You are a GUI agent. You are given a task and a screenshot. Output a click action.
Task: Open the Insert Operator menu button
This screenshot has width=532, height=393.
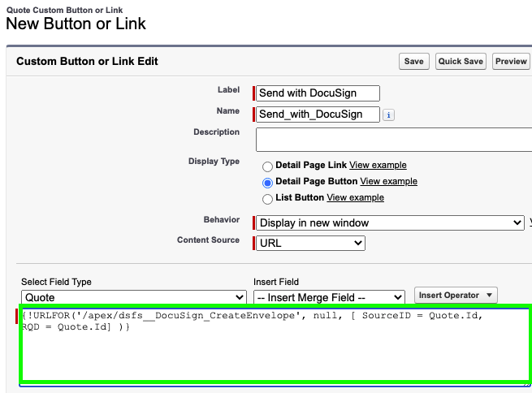[x=456, y=296]
